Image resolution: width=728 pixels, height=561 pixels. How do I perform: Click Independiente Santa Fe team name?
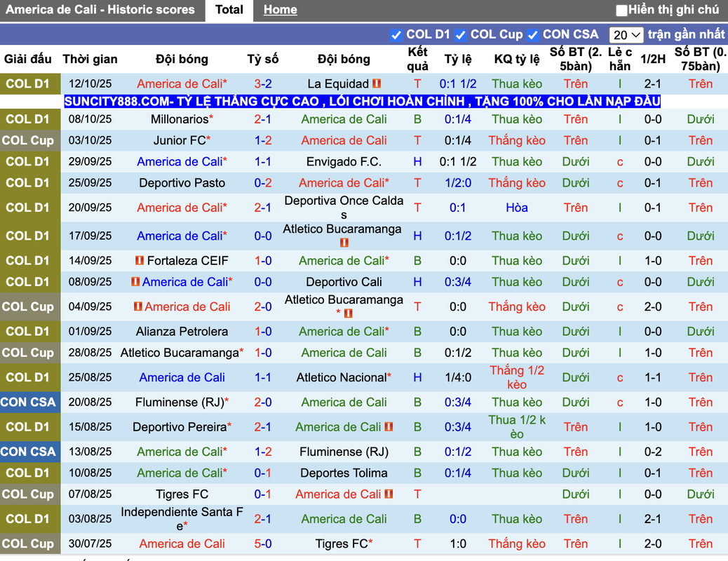tap(182, 519)
